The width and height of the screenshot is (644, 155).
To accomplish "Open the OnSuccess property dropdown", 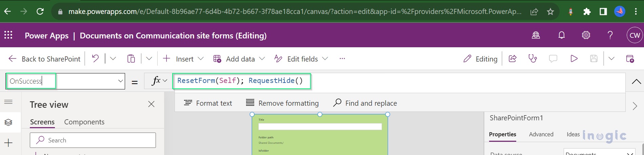I will tap(120, 81).
